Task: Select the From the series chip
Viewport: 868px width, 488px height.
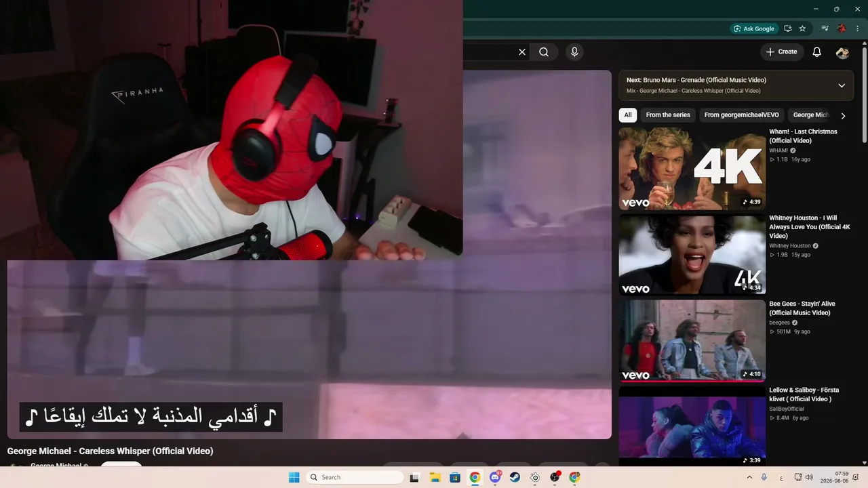Action: (x=668, y=115)
